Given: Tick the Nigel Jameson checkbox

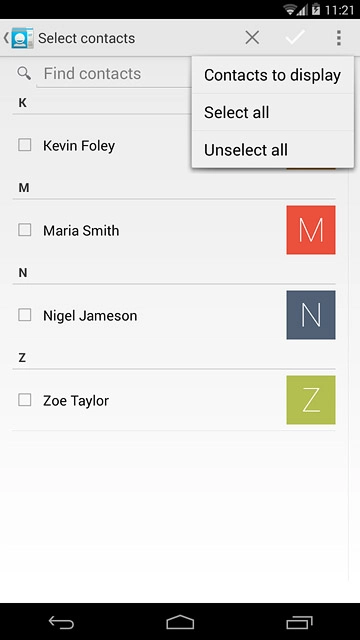Looking at the screenshot, I should [24, 315].
